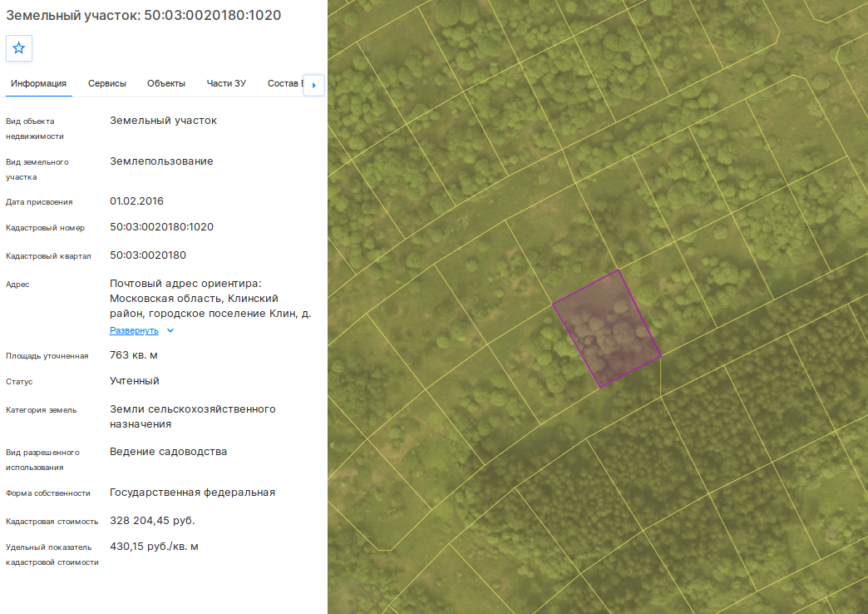Click the label Дата присвоения
Viewport: 868px width, 614px height.
(x=39, y=202)
